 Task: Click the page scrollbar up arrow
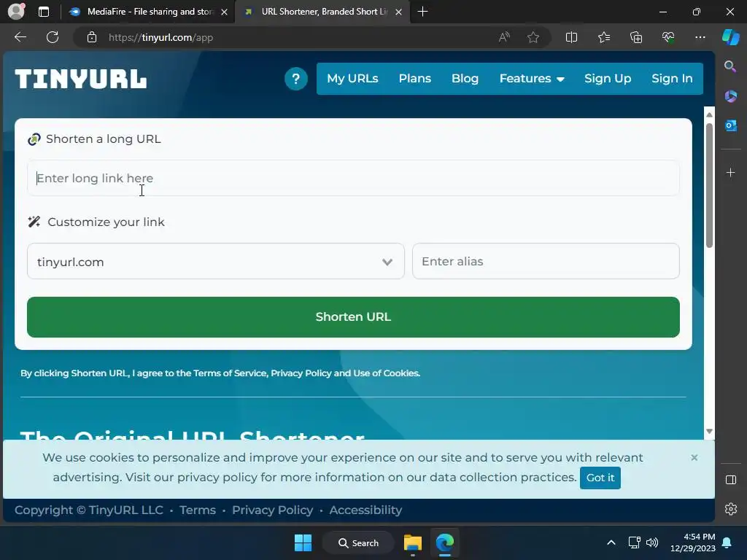coord(709,114)
